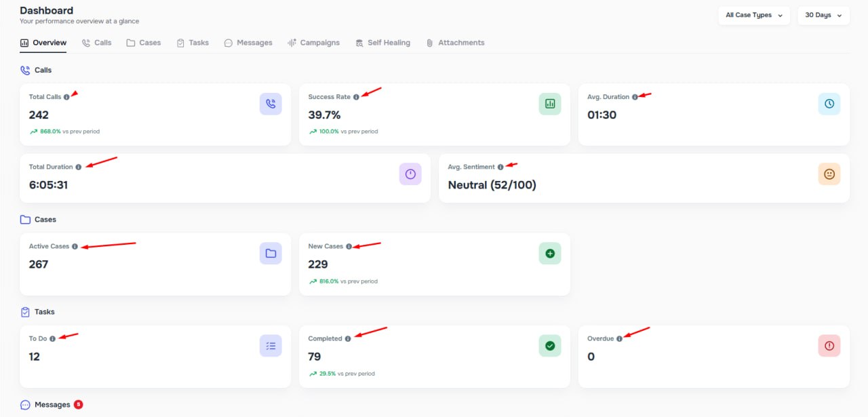The height and width of the screenshot is (417, 868).
Task: Click the Active Cases folder icon
Action: 271,254
